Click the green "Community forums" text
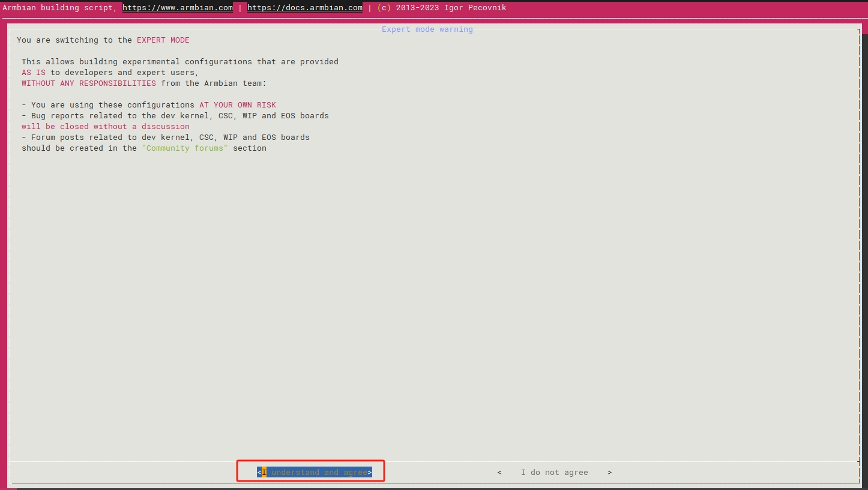 [185, 148]
